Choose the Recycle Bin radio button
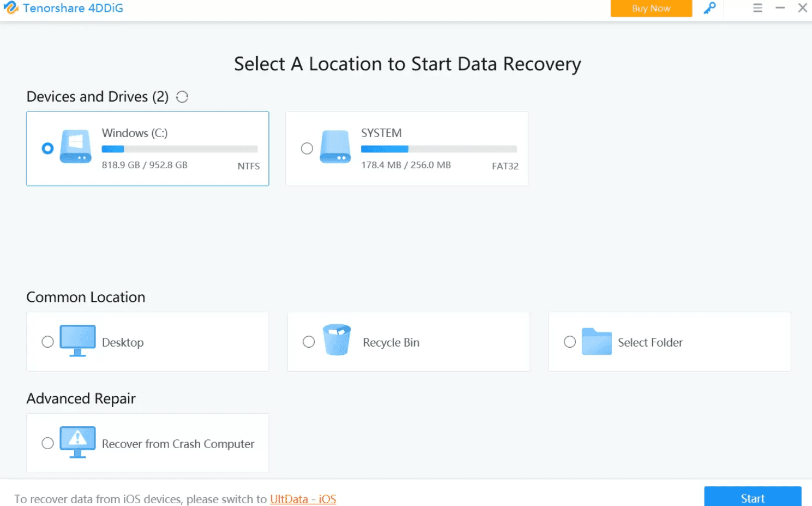 pos(309,342)
